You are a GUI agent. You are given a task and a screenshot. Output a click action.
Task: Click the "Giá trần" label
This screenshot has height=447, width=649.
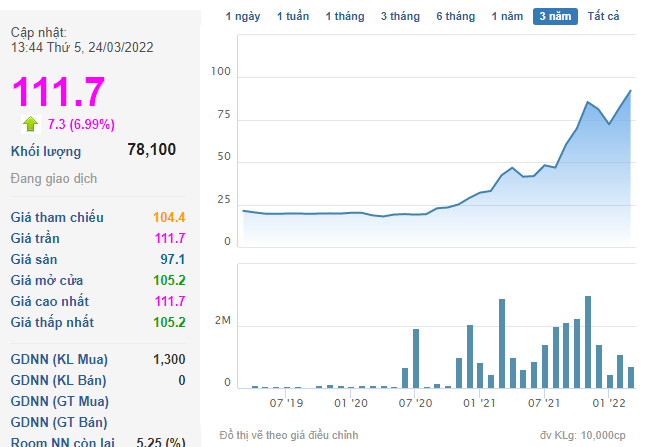35,239
